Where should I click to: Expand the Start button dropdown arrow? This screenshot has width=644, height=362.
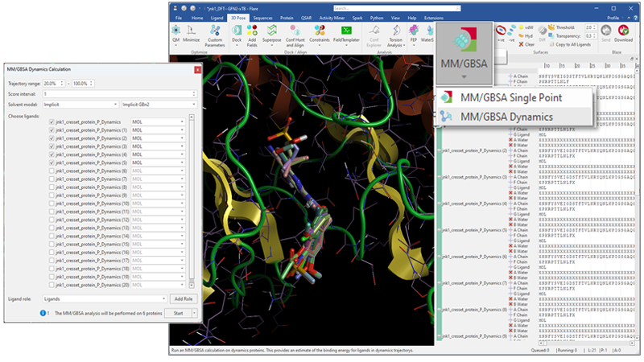194,313
